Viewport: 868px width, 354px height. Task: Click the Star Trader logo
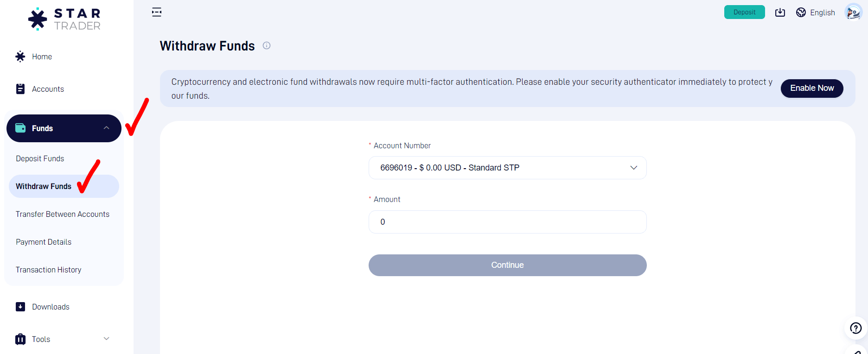(x=64, y=19)
